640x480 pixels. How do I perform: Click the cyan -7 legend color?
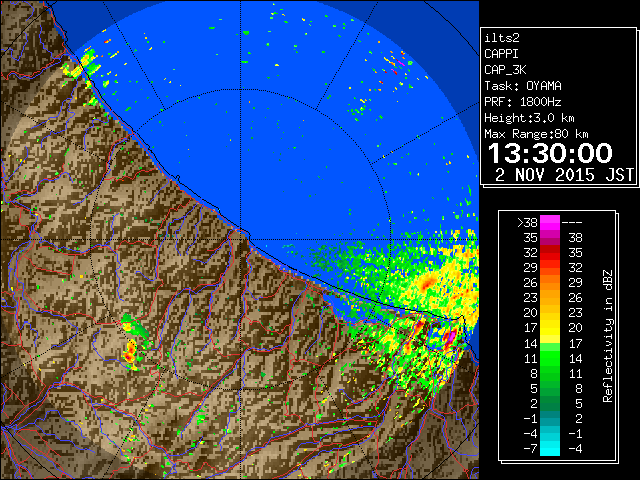click(550, 448)
